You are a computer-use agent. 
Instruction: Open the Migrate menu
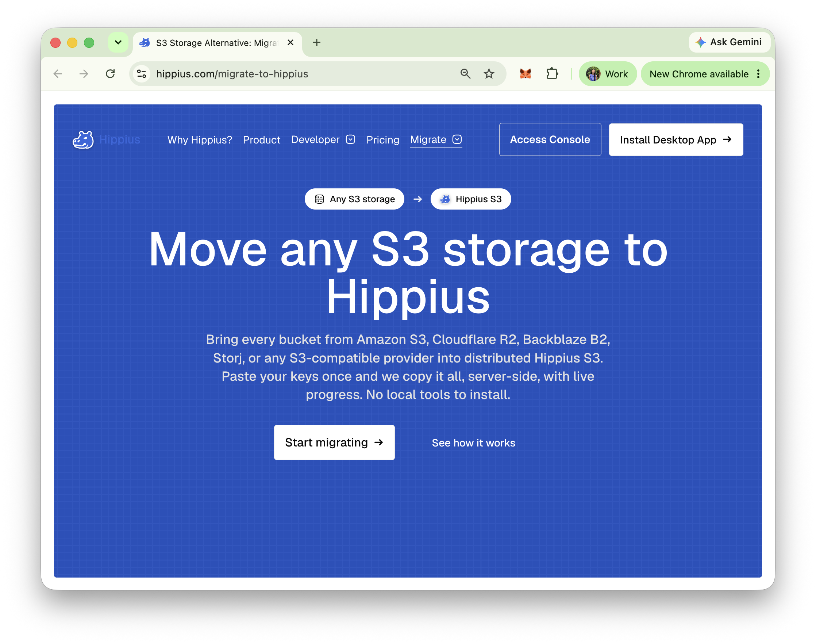click(436, 139)
